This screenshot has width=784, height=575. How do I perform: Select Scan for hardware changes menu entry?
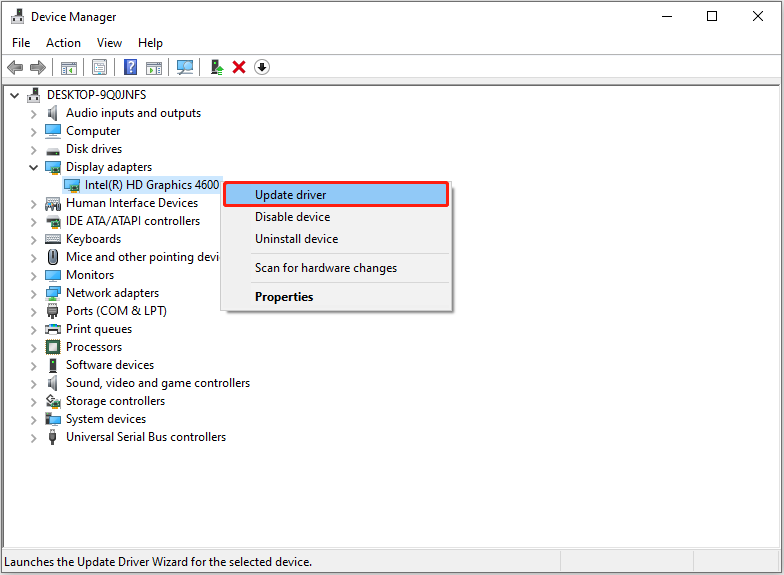336,268
